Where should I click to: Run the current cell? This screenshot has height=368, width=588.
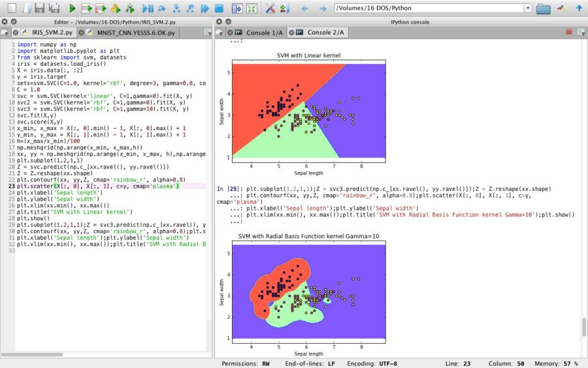click(87, 8)
